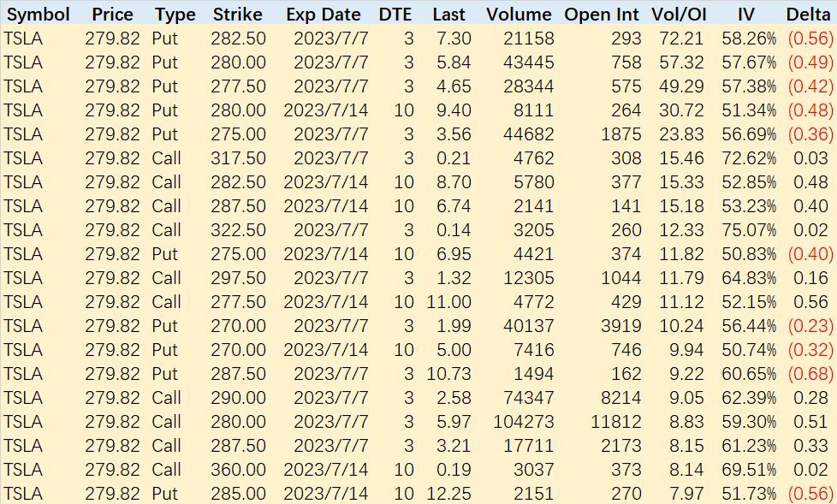Click the Exp Date column header
This screenshot has height=504, width=837.
(x=324, y=15)
